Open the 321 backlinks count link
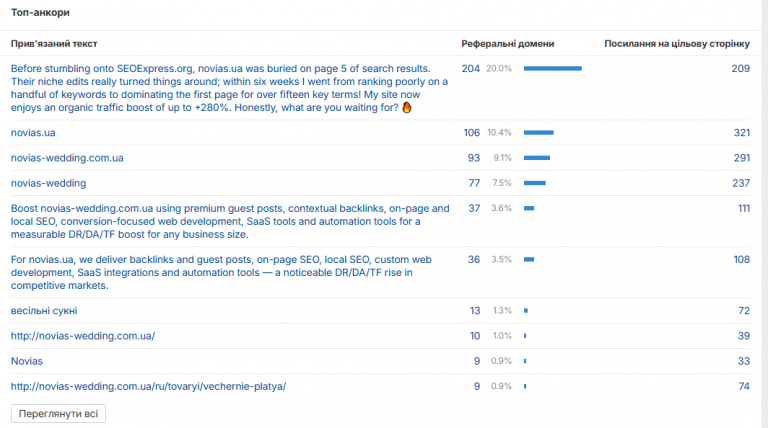The width and height of the screenshot is (768, 428). 742,133
